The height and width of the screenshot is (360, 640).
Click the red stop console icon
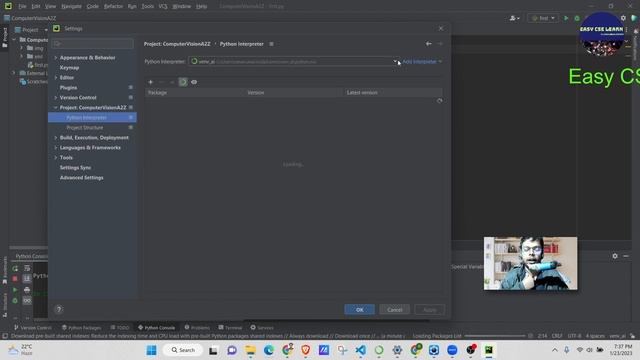[x=15, y=279]
